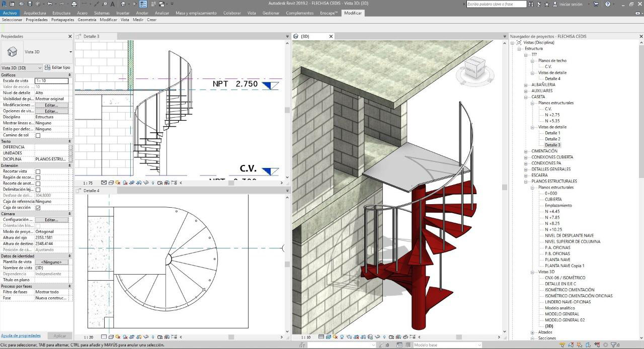Expand the Alzados node in project browser
The height and width of the screenshot is (349, 644).
(x=533, y=332)
